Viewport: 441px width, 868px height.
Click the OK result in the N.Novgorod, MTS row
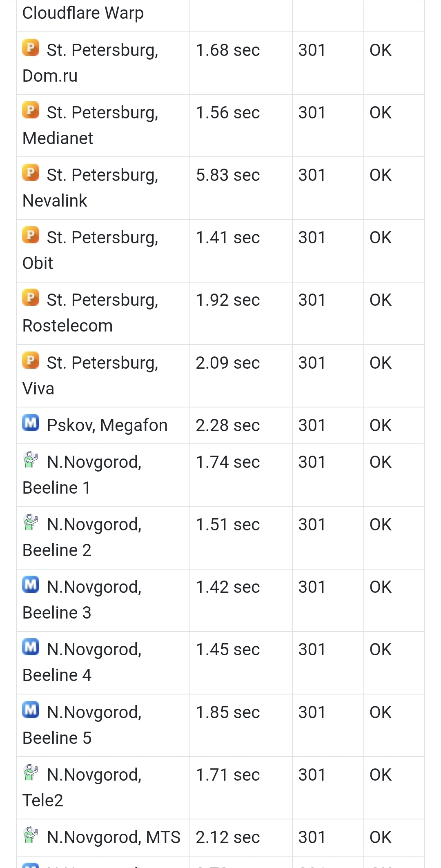[x=380, y=837]
